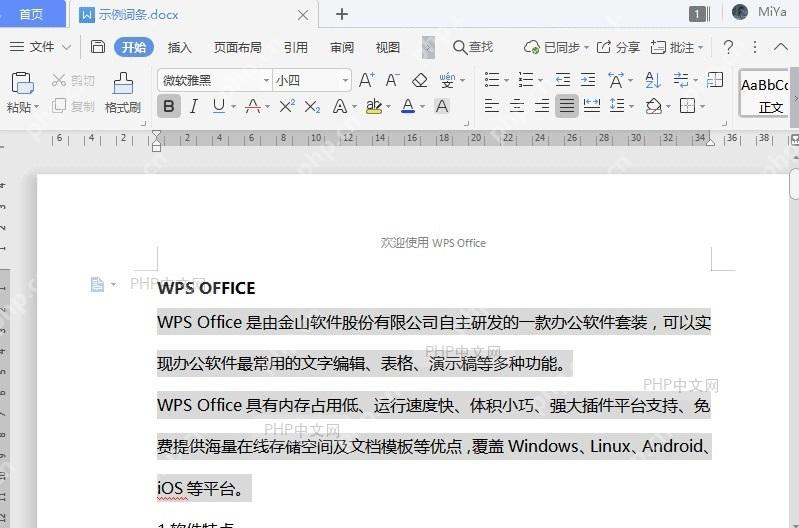799x528 pixels.
Task: Click the 查找 (Find) search button
Action: tap(473, 47)
